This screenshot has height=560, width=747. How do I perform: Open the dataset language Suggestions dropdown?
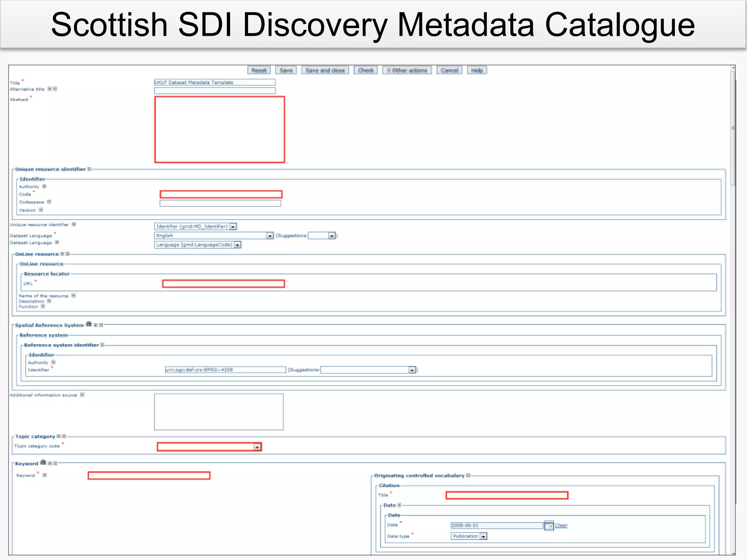pyautogui.click(x=322, y=236)
